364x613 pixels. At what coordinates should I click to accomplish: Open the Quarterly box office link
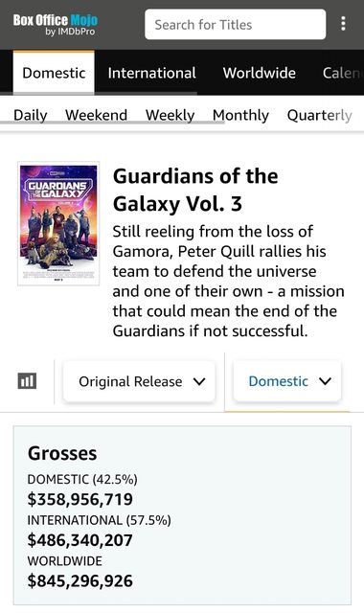[320, 115]
